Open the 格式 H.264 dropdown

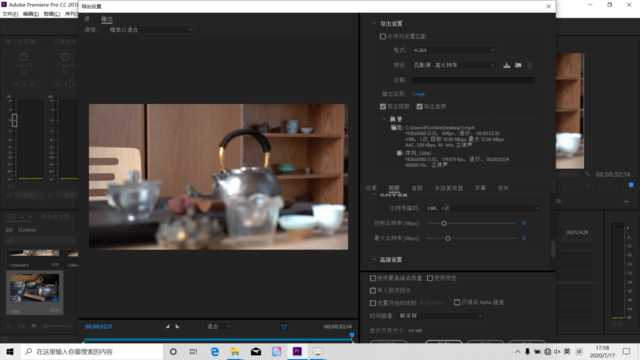click(454, 50)
